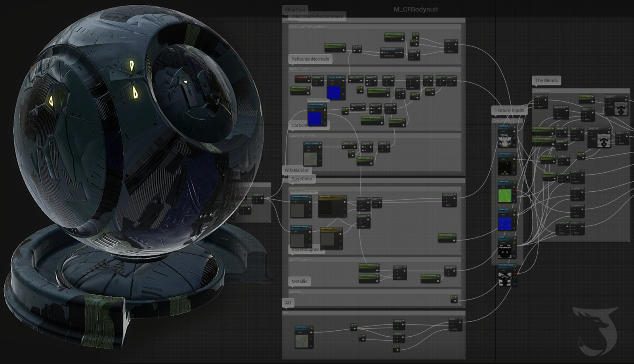The height and width of the screenshot is (364, 634).
Task: Click the red R output pin on CarbonFiberNRM Texture Sample
Action: (325, 113)
